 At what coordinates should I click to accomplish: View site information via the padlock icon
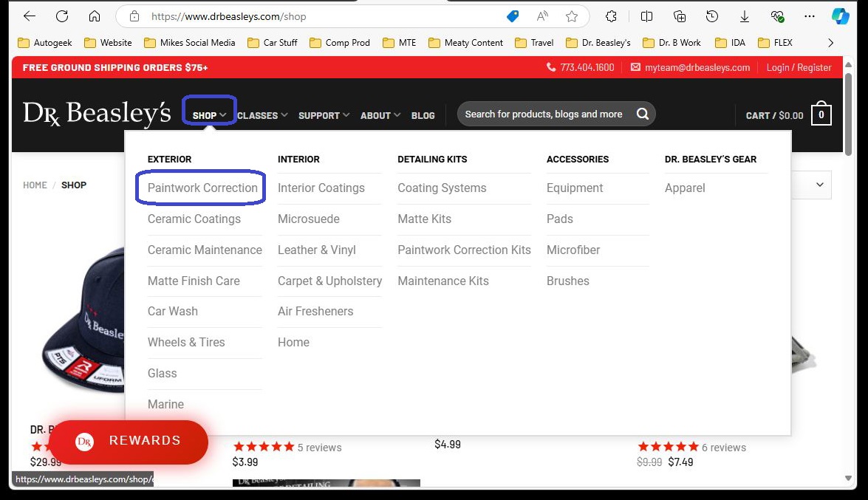tap(134, 16)
